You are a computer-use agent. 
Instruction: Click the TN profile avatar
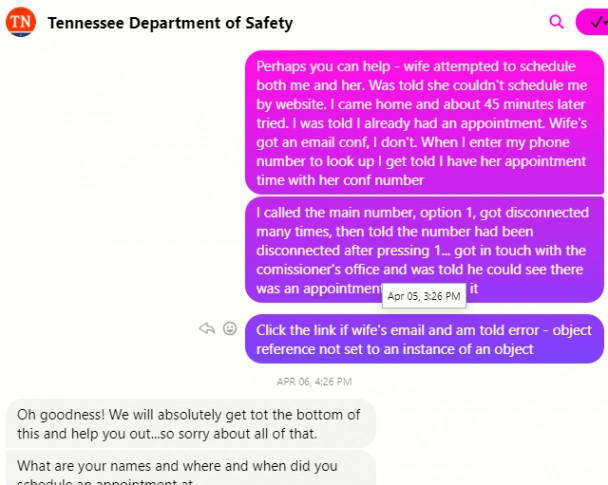pos(21,22)
